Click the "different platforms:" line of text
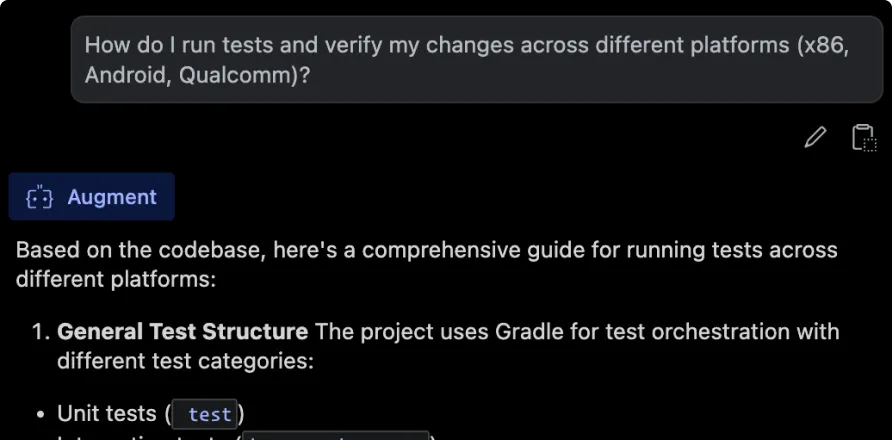This screenshot has width=892, height=440. point(115,278)
